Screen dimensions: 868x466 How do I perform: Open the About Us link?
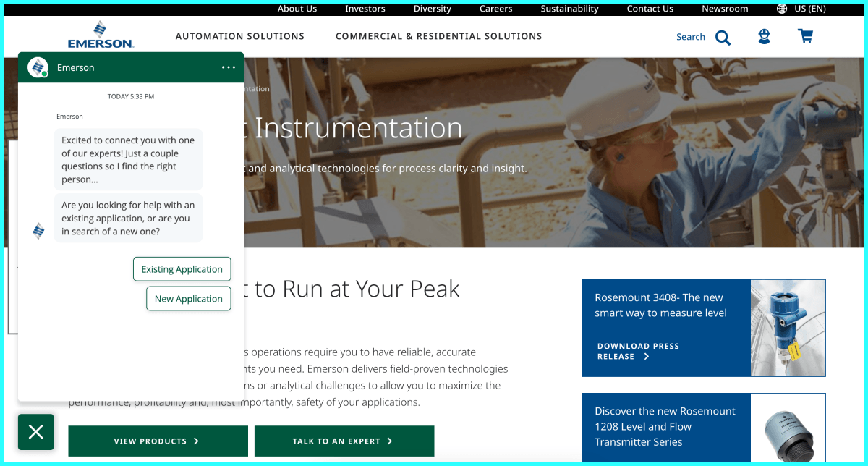[297, 9]
